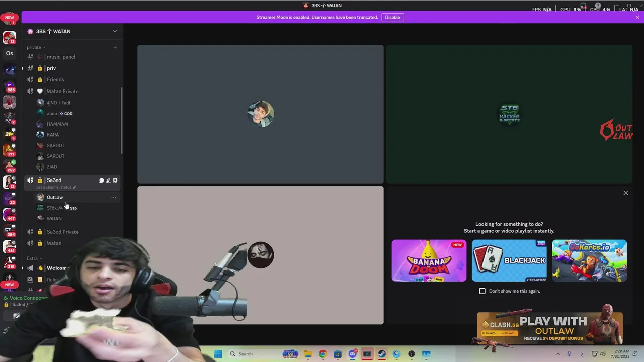Launch the Blackjack activity
The image size is (644, 362).
click(509, 260)
